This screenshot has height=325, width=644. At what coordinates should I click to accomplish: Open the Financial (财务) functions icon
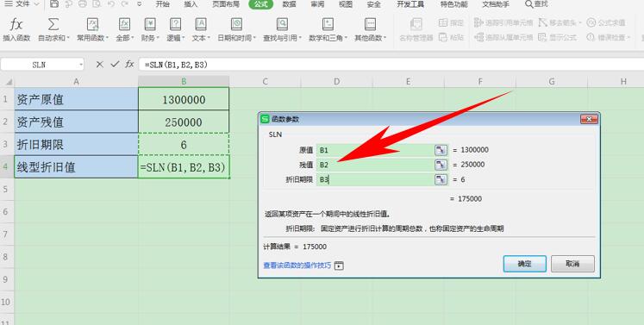coord(150,24)
